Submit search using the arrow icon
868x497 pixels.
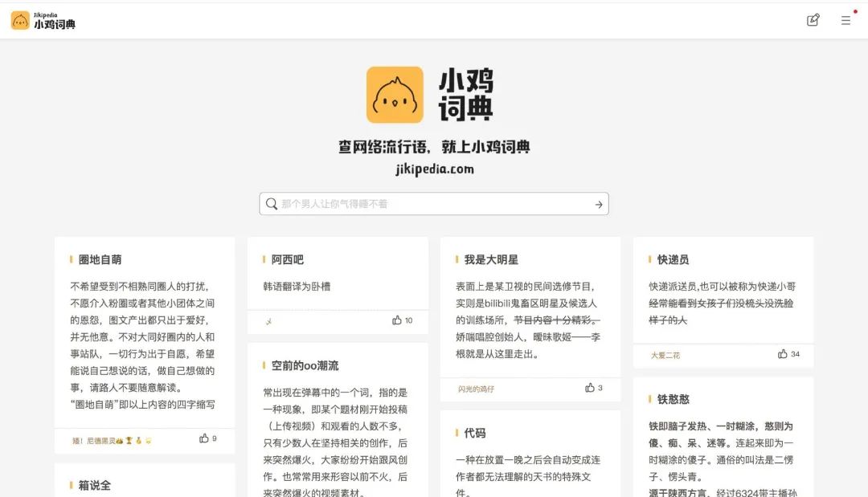(x=598, y=204)
